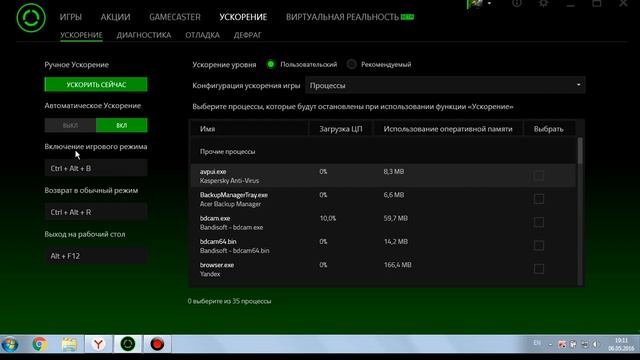Click the EN language indicator in the tray
640x360 pixels.
click(537, 343)
